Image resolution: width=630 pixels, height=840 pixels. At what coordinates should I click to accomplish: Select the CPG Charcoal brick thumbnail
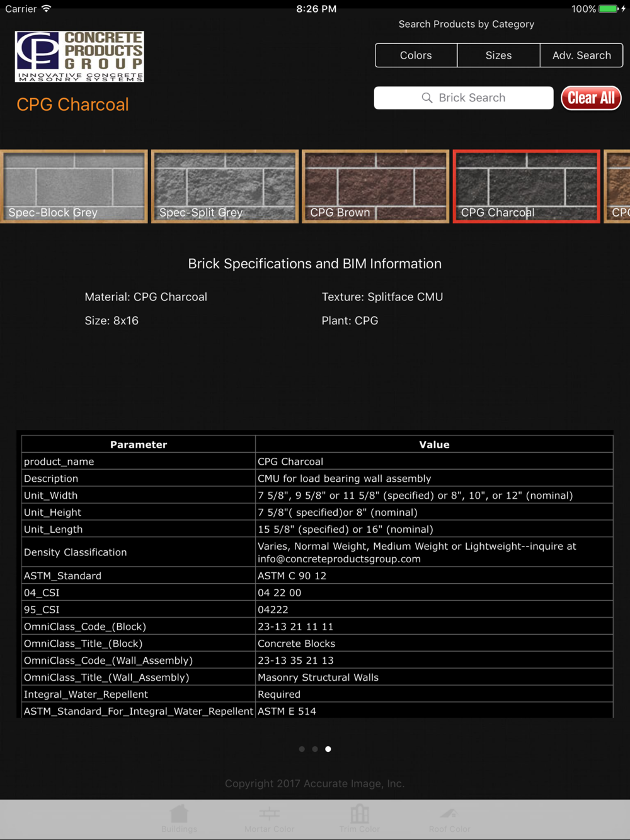coord(526,186)
